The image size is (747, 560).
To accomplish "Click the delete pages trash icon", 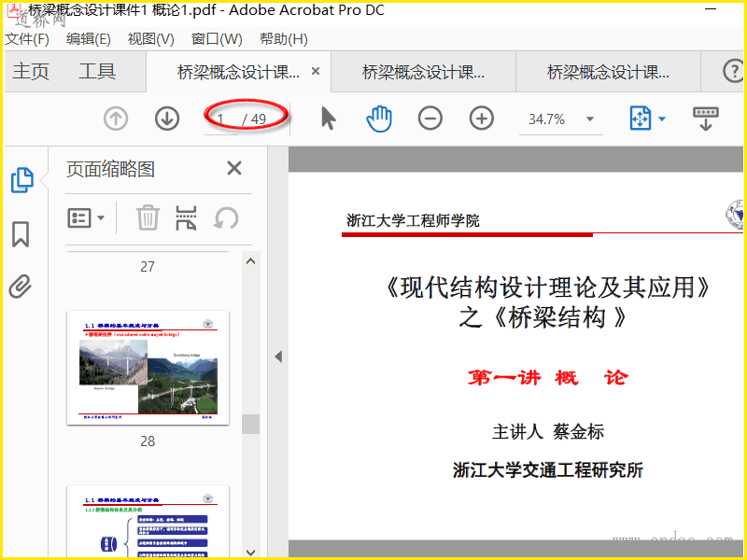I will point(148,218).
